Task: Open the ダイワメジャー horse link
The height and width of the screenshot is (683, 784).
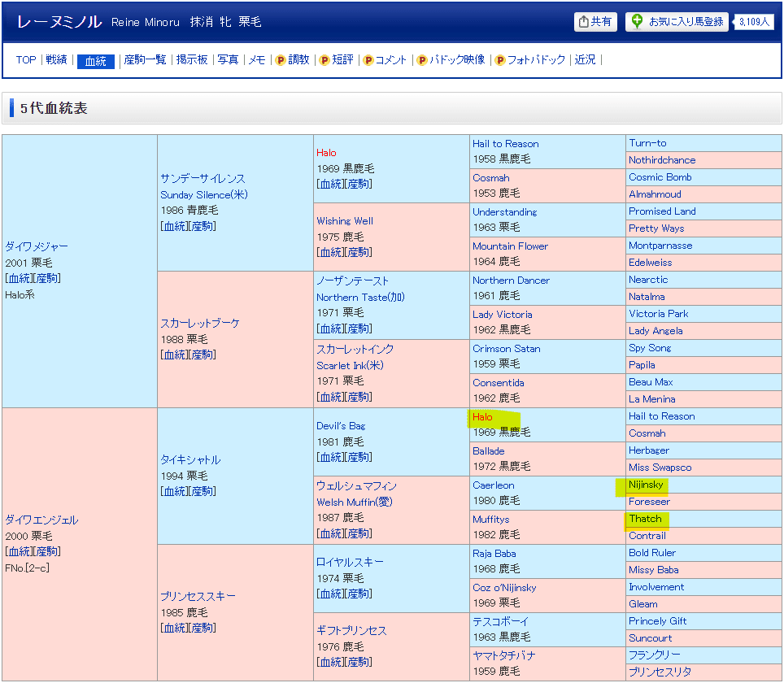Action: (37, 246)
